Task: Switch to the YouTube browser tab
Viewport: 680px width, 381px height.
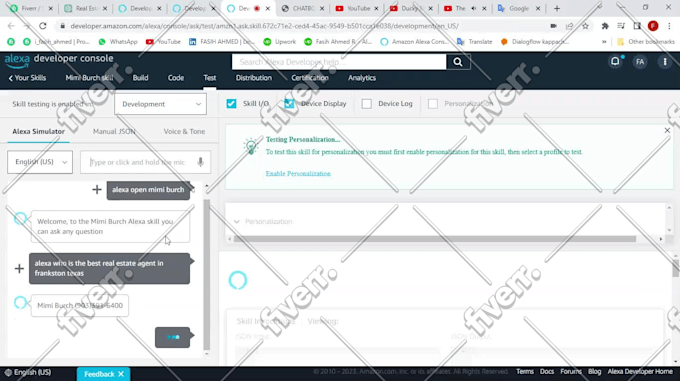Action: pyautogui.click(x=356, y=8)
